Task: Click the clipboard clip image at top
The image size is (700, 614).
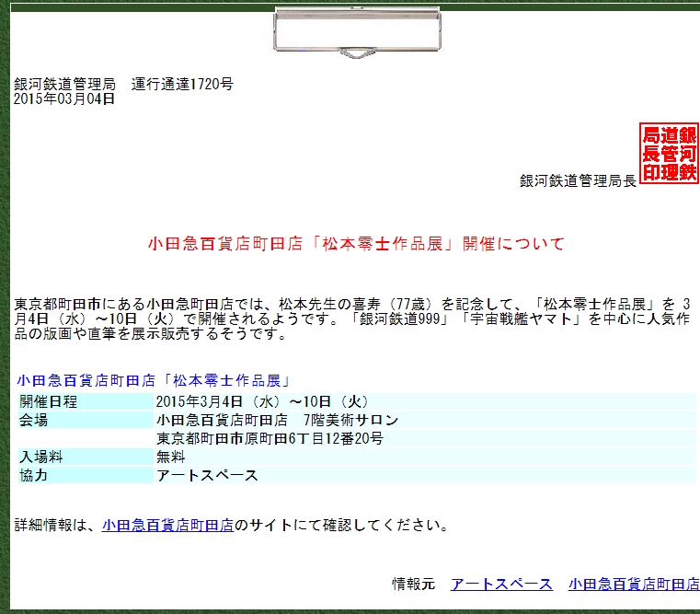Action: [357, 32]
